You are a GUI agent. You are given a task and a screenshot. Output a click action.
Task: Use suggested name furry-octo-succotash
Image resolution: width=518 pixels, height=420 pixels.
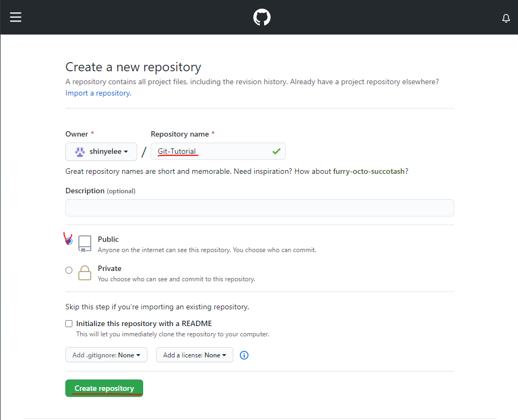tap(369, 171)
